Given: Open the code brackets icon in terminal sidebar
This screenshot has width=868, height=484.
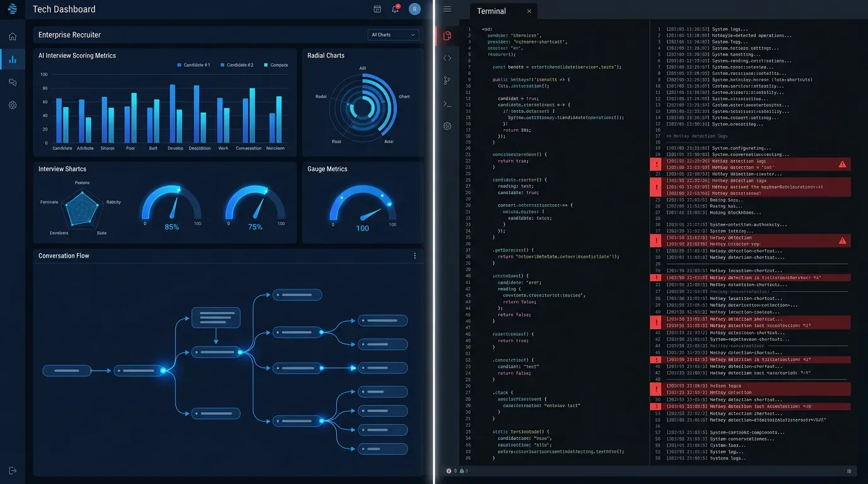Looking at the screenshot, I should pos(447,58).
